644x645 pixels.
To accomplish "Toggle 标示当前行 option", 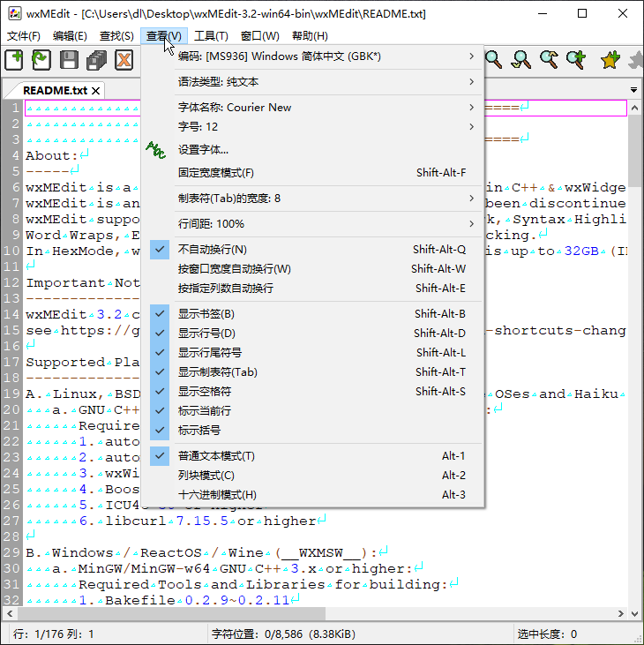I will click(311, 410).
